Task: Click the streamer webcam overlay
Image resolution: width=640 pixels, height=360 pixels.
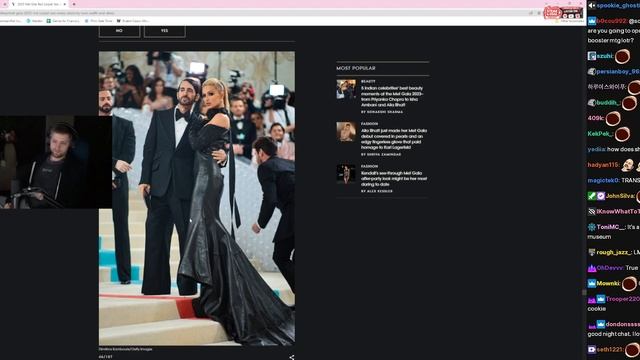Action: 56,162
